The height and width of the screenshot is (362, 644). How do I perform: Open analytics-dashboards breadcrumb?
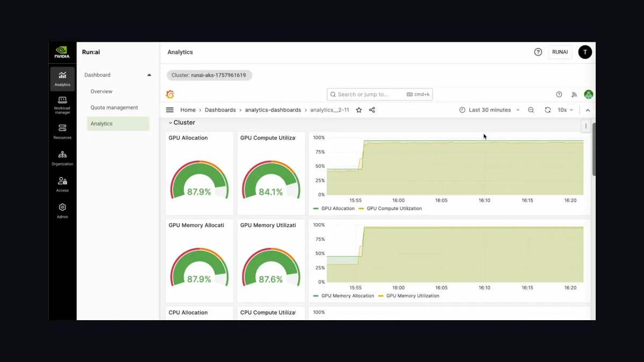[273, 110]
